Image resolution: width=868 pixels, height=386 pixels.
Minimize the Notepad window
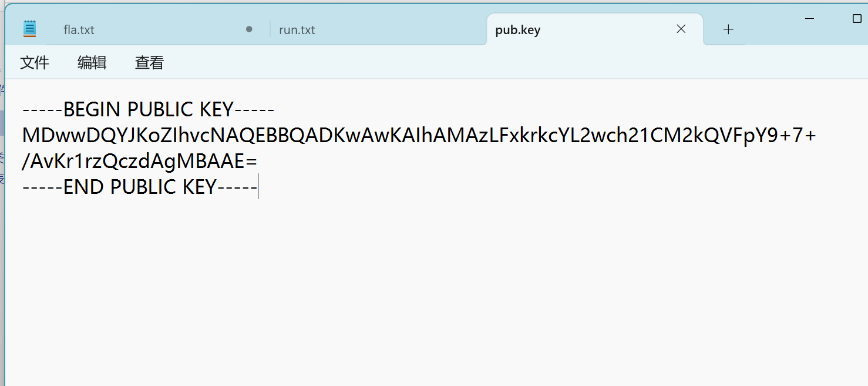coord(810,19)
